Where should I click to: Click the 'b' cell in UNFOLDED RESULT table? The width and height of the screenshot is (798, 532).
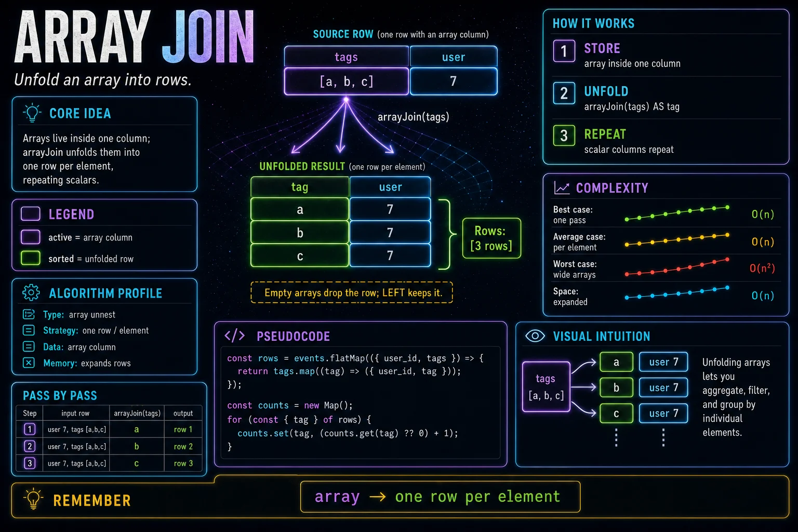[300, 233]
